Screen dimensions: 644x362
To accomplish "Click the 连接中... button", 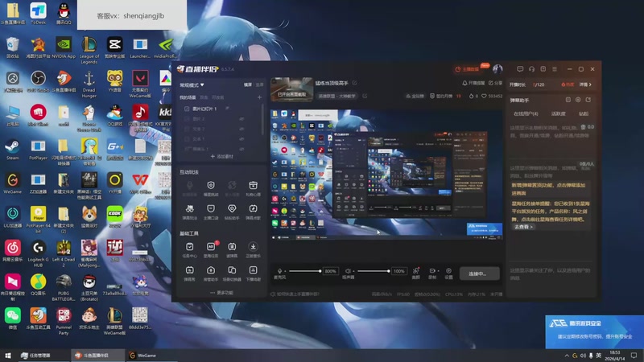I will [x=479, y=274].
